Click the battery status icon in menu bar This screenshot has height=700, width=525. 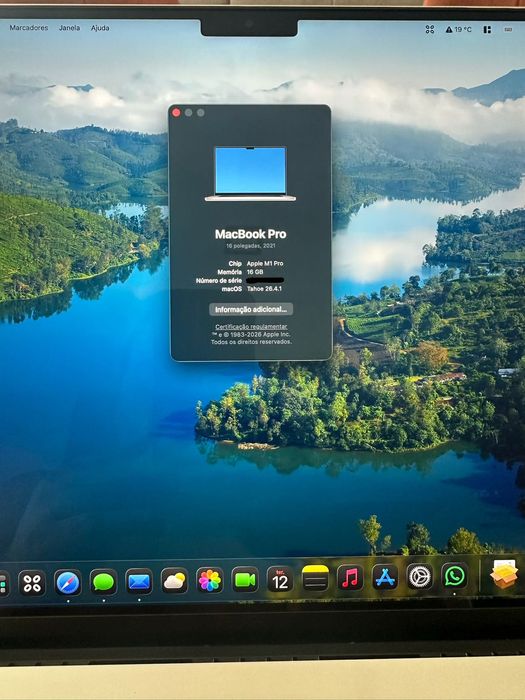[508, 29]
